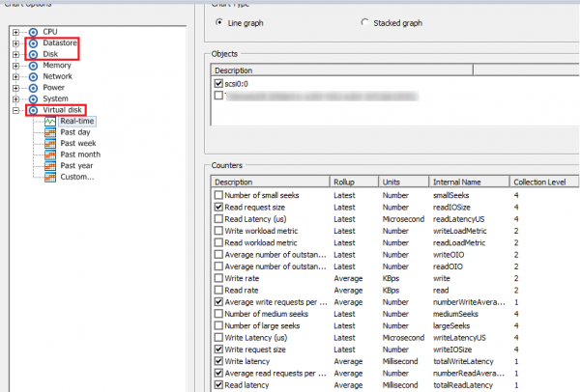Click the System category icon

[x=34, y=98]
